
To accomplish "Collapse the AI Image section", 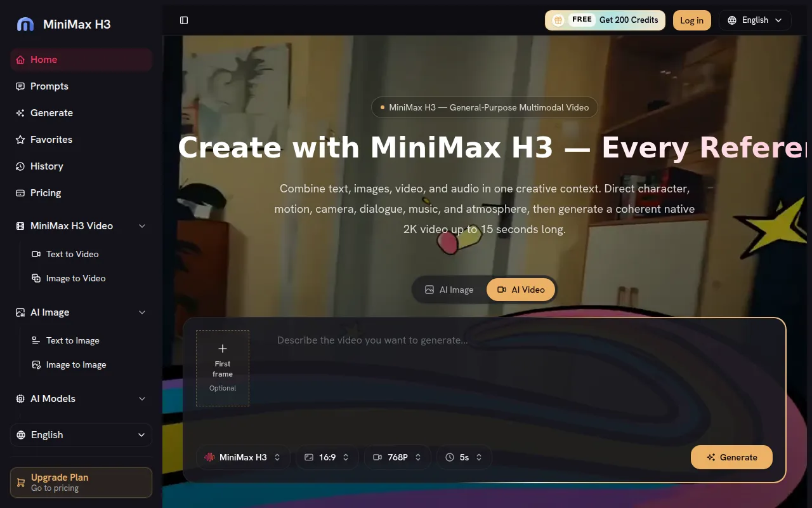I will tap(142, 312).
